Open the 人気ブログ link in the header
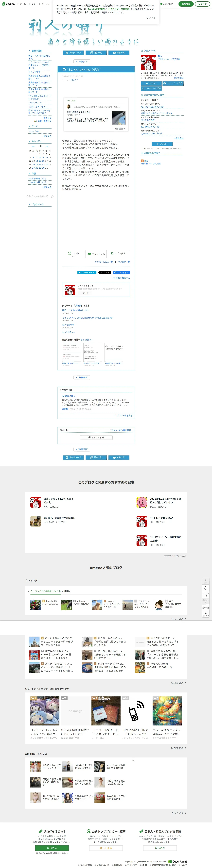212x868 pixels. (166, 4)
